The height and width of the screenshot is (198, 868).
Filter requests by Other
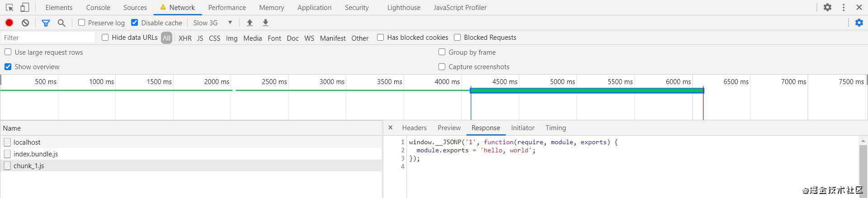point(360,38)
